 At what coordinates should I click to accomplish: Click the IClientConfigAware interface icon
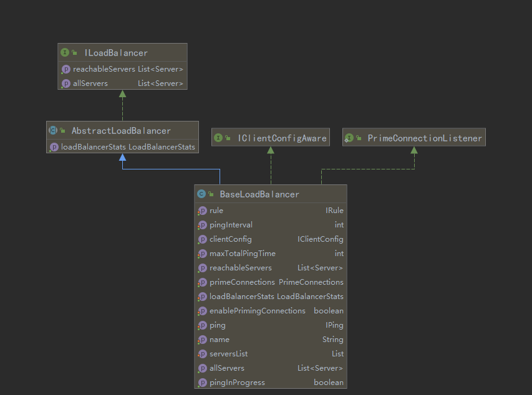coord(219,138)
